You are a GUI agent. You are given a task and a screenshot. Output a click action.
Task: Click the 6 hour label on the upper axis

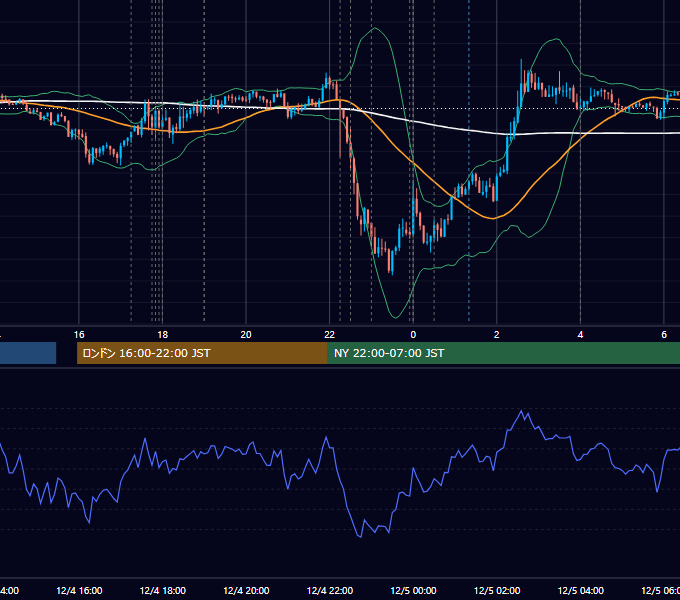[664, 335]
